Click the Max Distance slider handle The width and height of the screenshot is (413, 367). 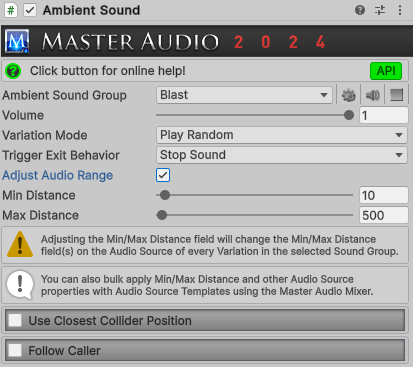[162, 215]
